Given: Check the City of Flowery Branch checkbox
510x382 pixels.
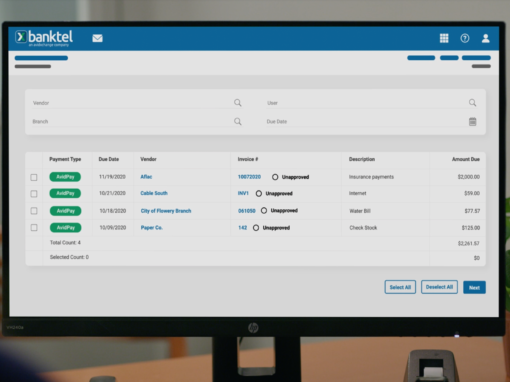Looking at the screenshot, I should pos(34,211).
